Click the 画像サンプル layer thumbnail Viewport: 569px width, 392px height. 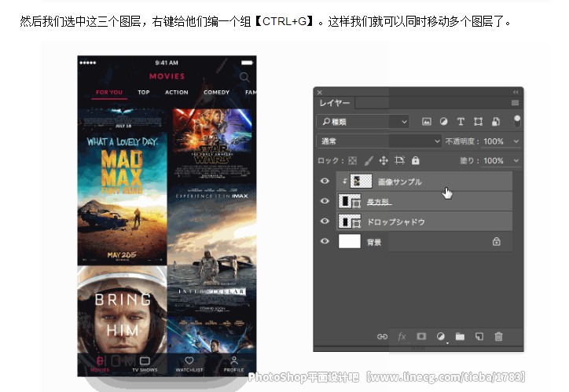[x=361, y=181]
